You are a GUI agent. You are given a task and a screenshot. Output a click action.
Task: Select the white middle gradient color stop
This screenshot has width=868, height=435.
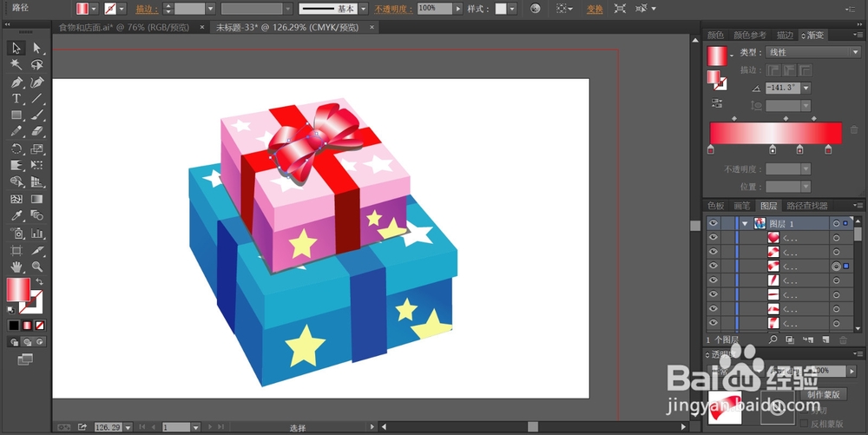[x=773, y=150]
